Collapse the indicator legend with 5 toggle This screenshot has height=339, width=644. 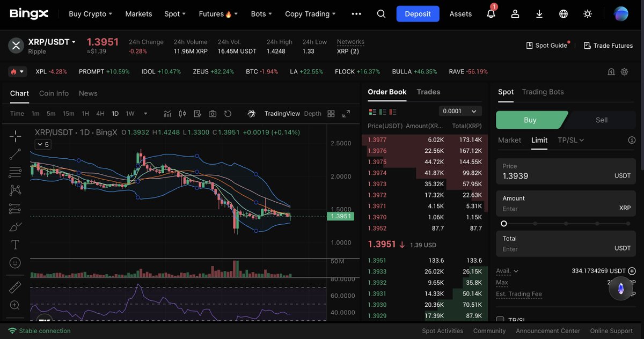(x=42, y=144)
